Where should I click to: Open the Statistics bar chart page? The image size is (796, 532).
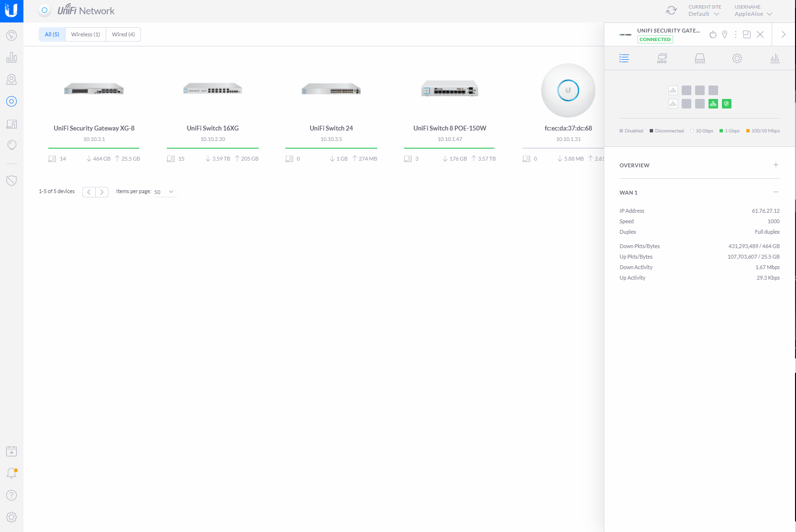(x=11, y=57)
